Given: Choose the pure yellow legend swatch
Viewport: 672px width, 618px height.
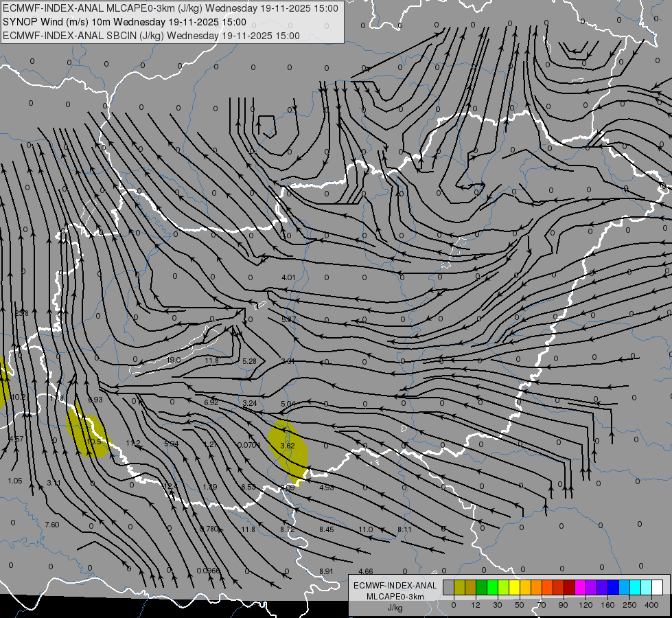Looking at the screenshot, I should (x=515, y=587).
